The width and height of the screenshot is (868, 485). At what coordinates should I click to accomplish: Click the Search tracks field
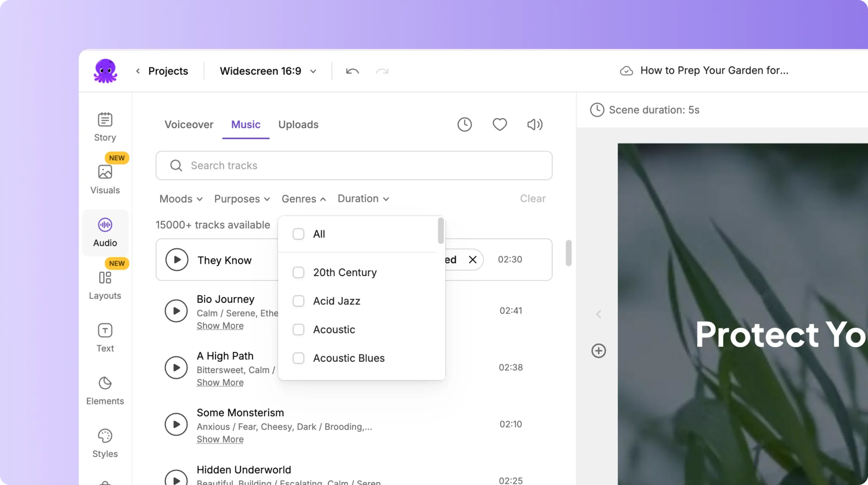[354, 166]
